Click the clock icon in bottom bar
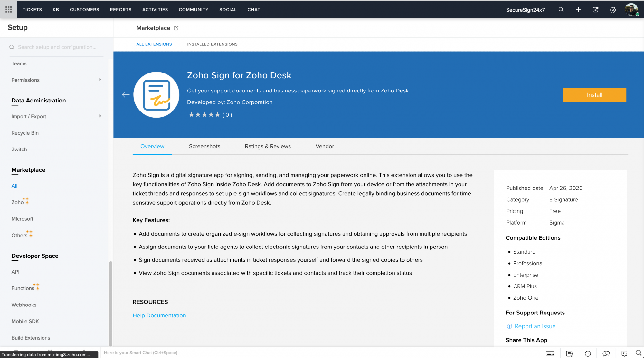Screen dimensions: 644x358 tap(588, 353)
